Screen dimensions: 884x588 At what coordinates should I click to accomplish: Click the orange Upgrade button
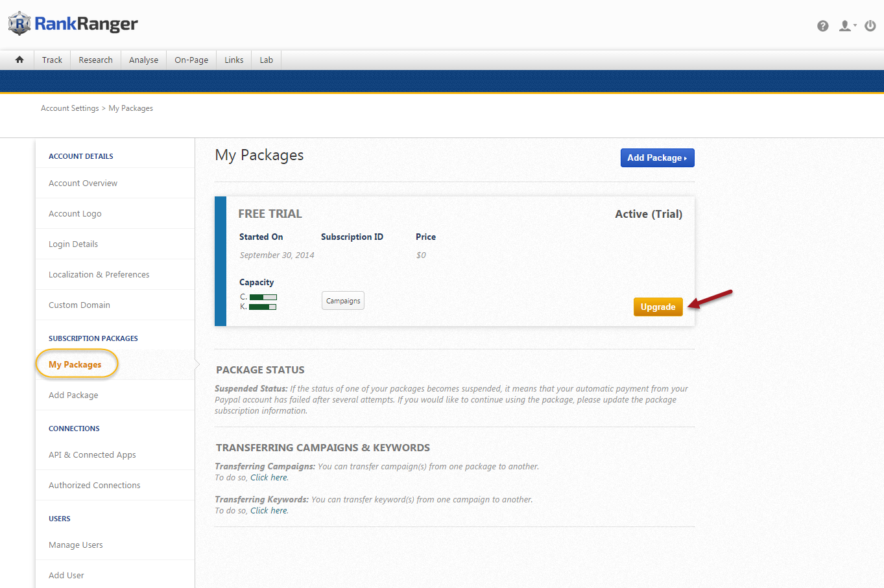click(x=658, y=307)
